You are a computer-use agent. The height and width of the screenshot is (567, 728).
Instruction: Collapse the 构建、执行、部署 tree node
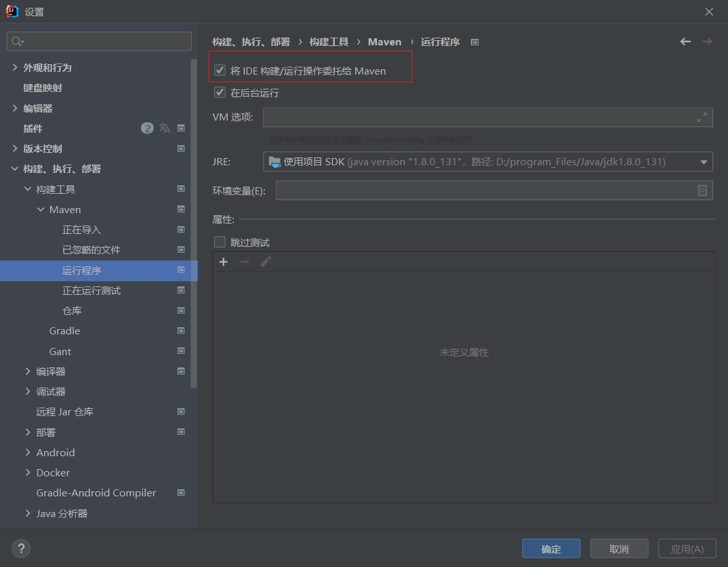15,169
